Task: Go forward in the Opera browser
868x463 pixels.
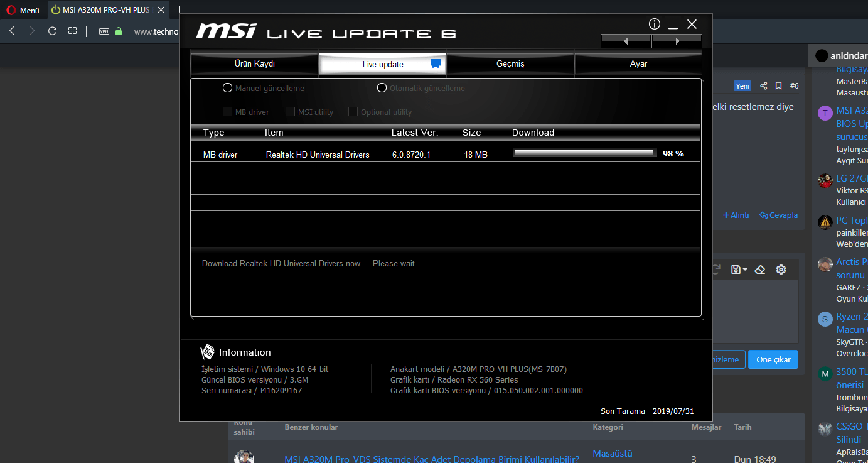Action: click(x=32, y=31)
